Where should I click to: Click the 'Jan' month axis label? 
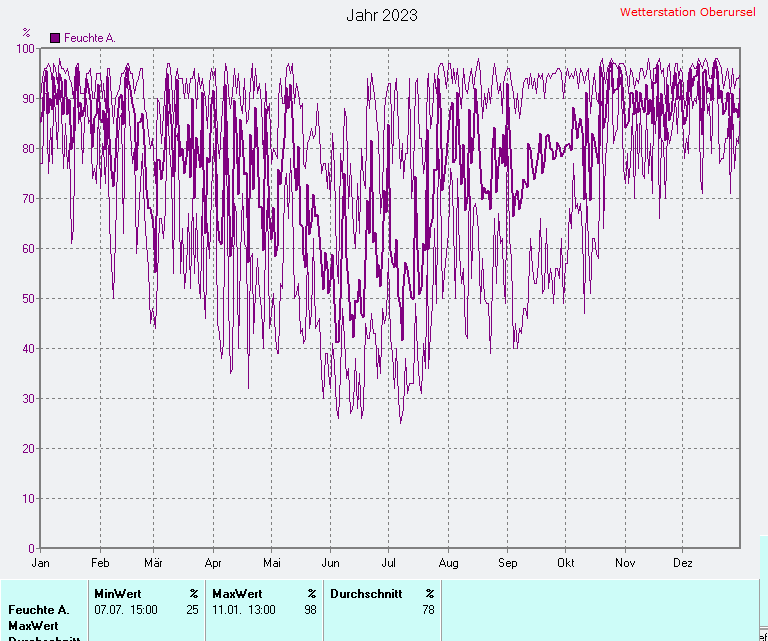coord(41,563)
